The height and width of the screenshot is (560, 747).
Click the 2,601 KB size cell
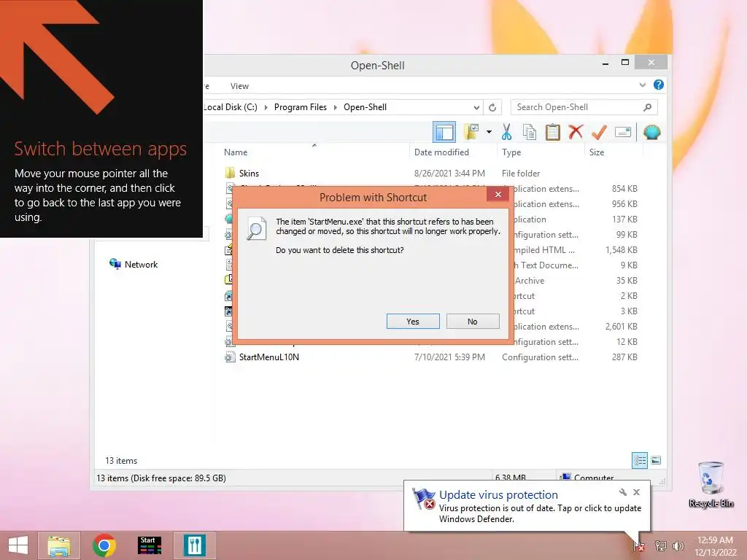[x=622, y=327]
